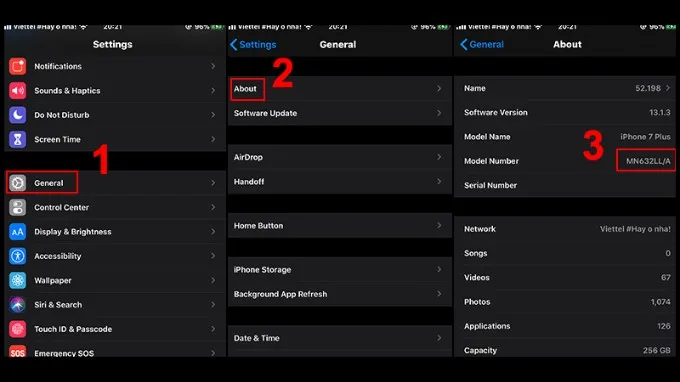Expand chevron on General row
Viewport: 680px width, 382px height.
[x=213, y=183]
